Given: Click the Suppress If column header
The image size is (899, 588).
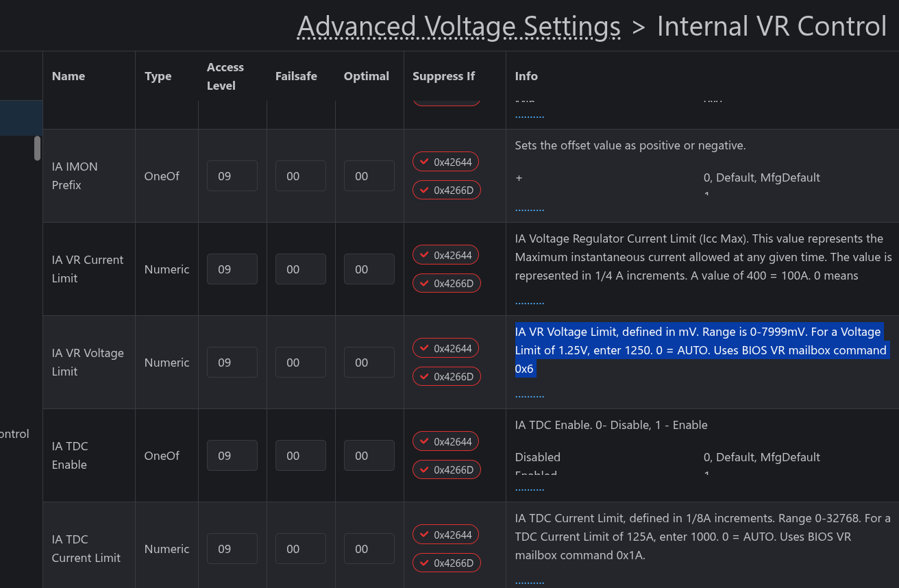Looking at the screenshot, I should pos(443,76).
